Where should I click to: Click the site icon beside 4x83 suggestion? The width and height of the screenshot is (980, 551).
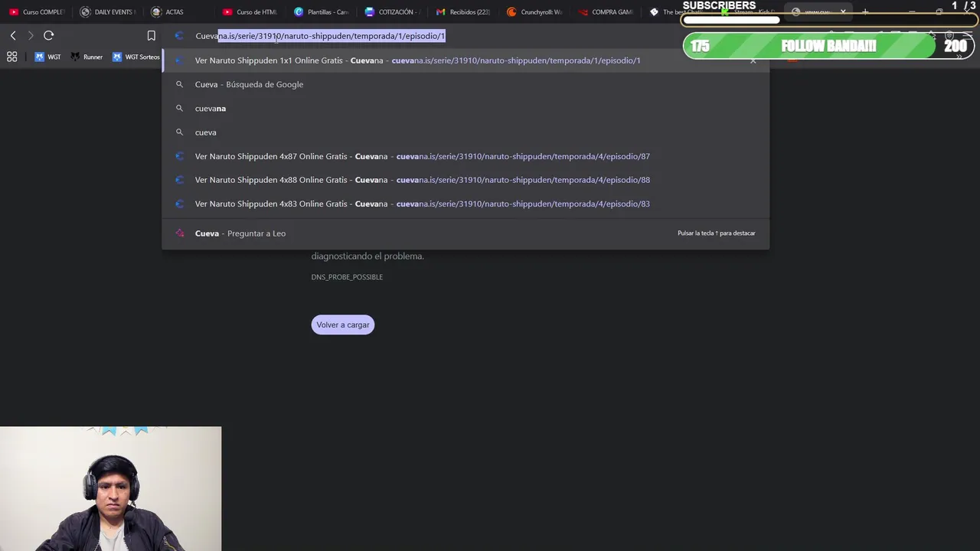[x=180, y=204]
